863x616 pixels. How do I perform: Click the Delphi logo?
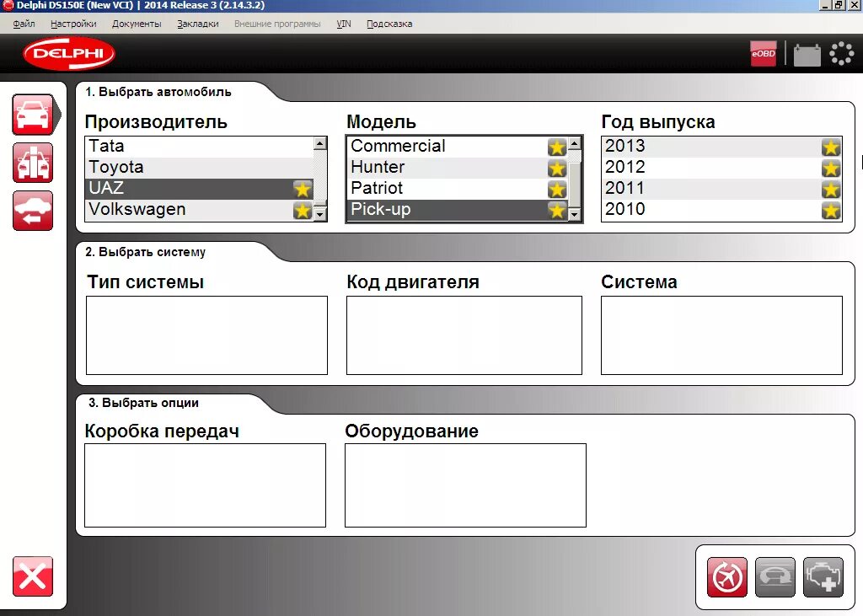(x=69, y=53)
